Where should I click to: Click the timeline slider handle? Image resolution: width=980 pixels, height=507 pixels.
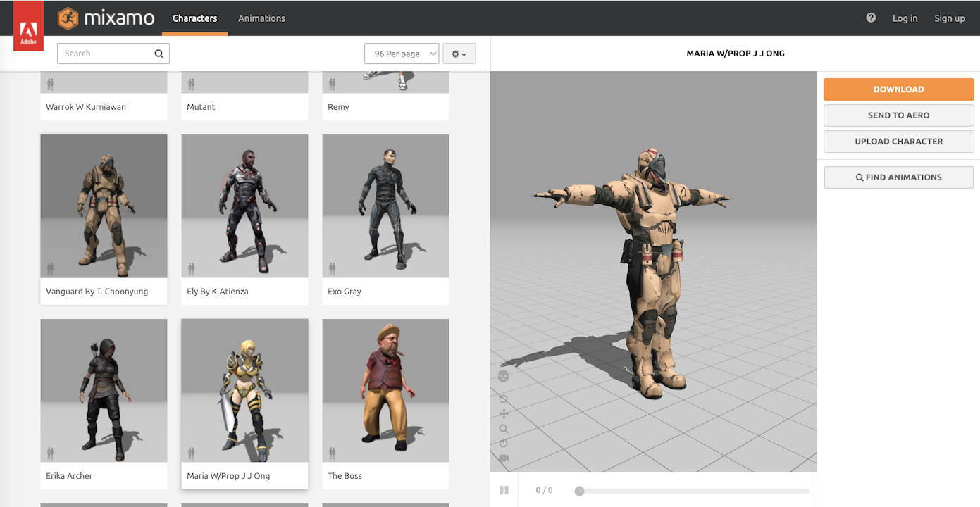[x=579, y=491]
